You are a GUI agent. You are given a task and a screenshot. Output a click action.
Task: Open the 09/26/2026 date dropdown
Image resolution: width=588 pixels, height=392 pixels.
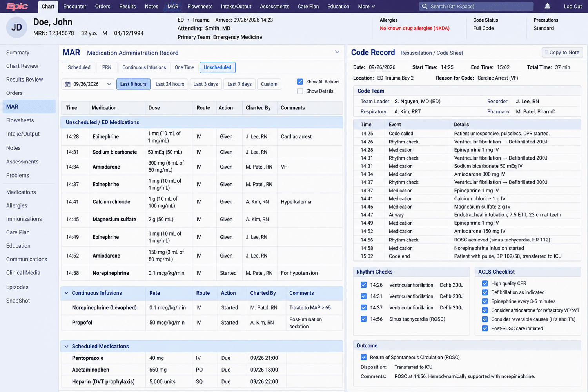[x=88, y=84]
